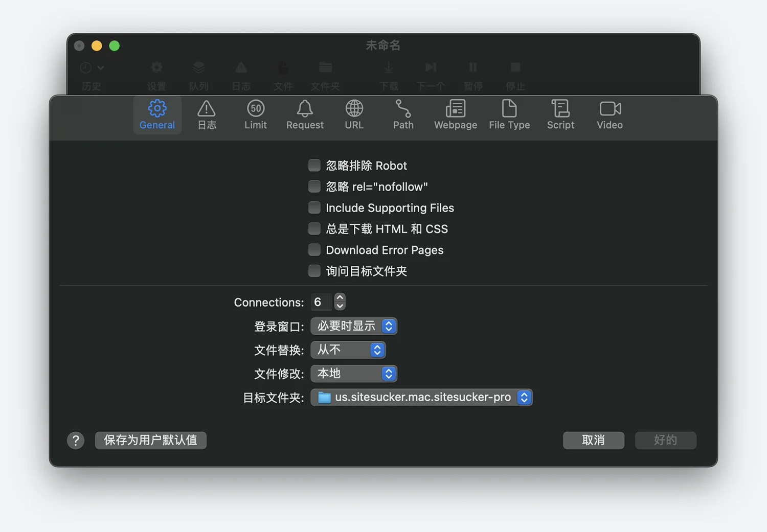The height and width of the screenshot is (532, 767).
Task: Open the Video camera settings tab
Action: (610, 115)
